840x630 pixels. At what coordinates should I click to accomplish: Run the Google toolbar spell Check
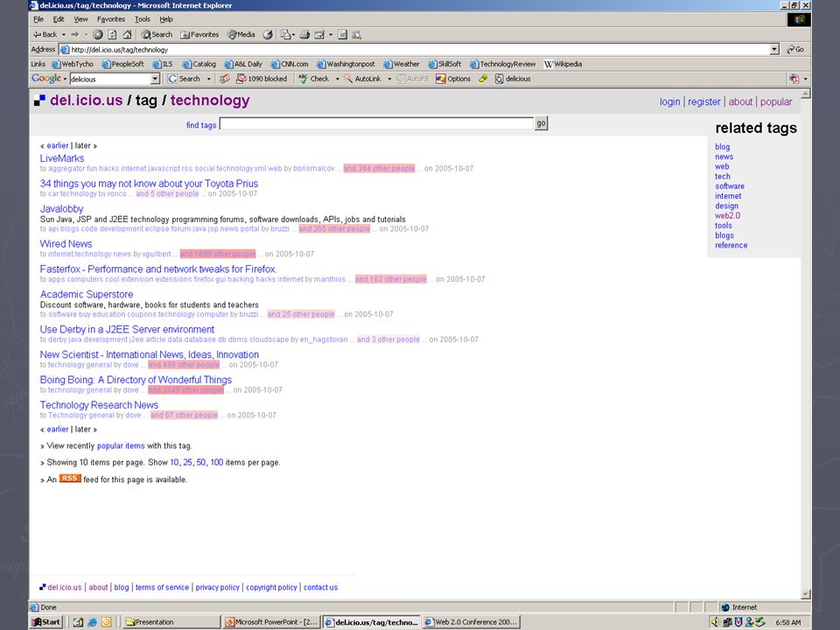(x=314, y=79)
